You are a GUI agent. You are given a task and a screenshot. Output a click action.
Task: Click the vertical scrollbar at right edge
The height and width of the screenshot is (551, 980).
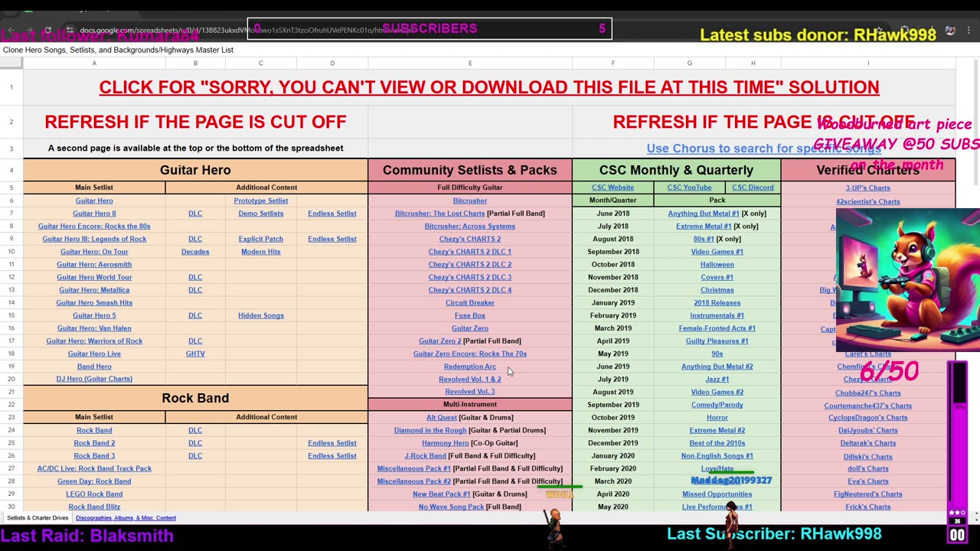point(975,122)
